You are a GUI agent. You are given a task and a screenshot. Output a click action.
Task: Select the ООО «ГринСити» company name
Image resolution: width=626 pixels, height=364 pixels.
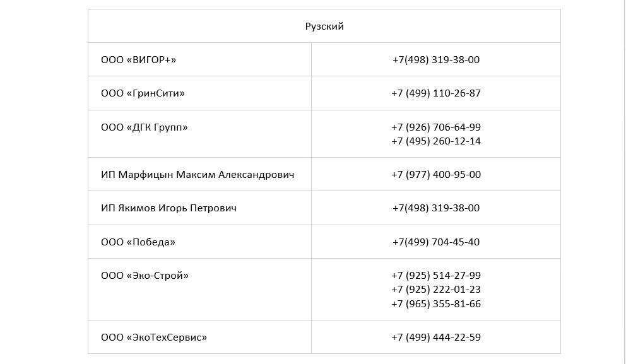[143, 93]
